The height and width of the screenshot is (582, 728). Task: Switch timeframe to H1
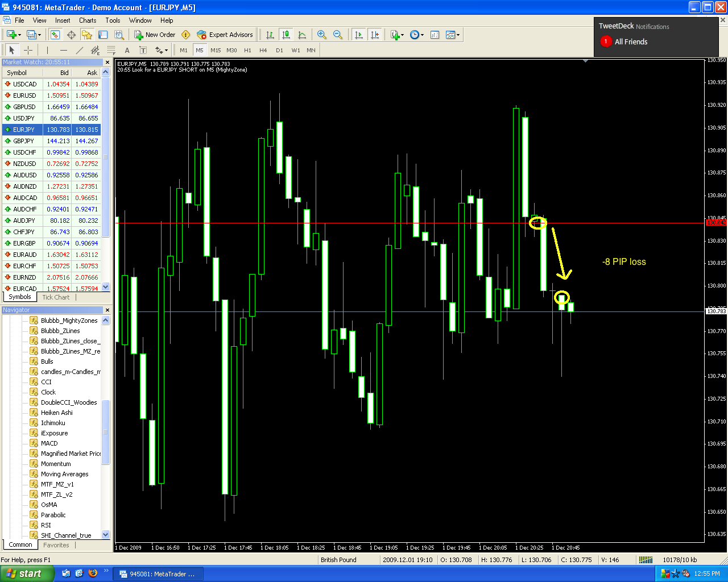tap(247, 50)
